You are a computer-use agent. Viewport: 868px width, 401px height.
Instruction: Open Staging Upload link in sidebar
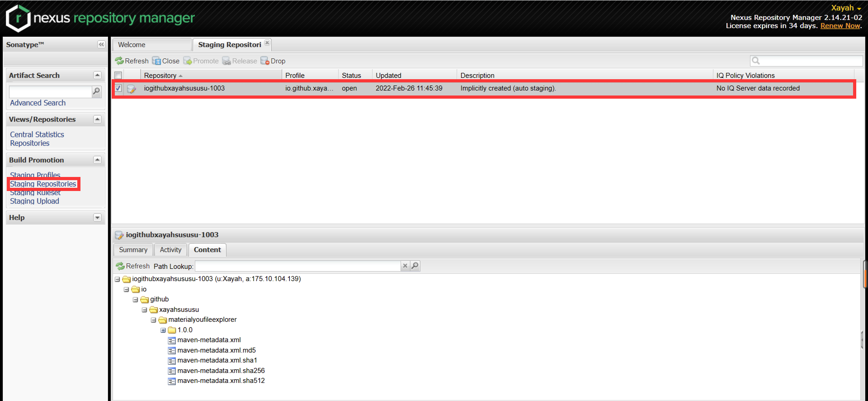coord(34,201)
